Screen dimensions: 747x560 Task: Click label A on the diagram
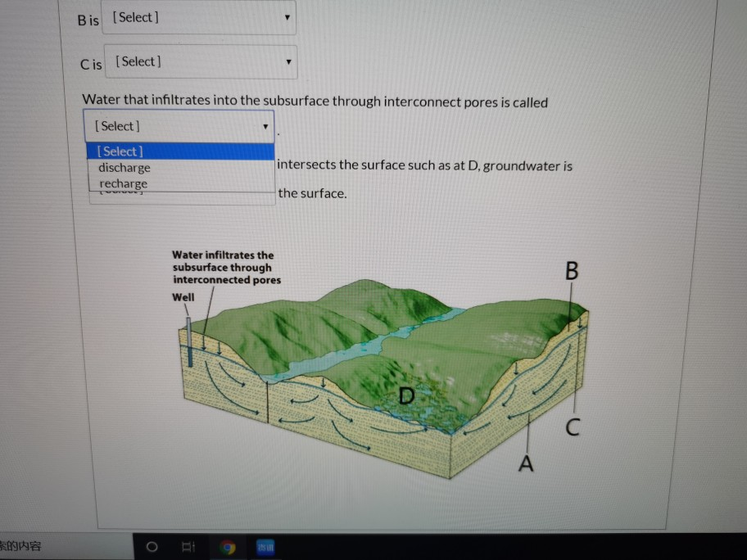coord(525,463)
